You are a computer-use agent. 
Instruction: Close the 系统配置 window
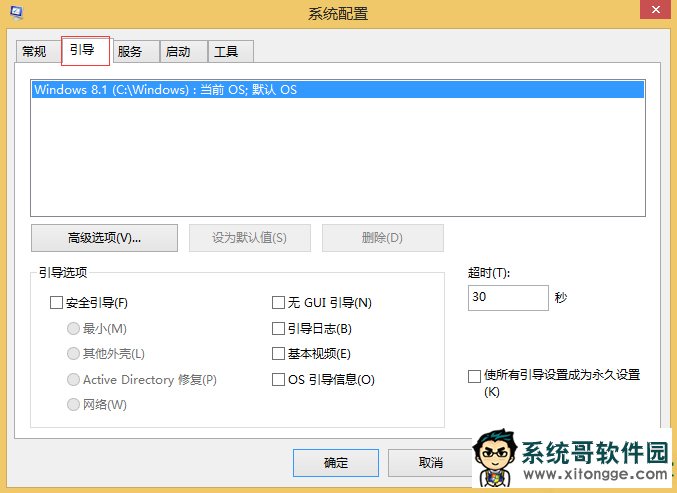click(655, 9)
